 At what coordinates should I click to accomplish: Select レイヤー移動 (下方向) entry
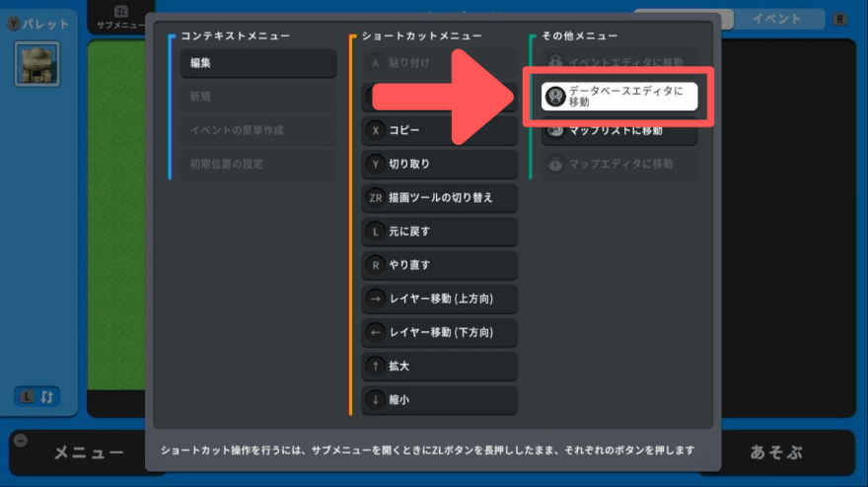[440, 333]
